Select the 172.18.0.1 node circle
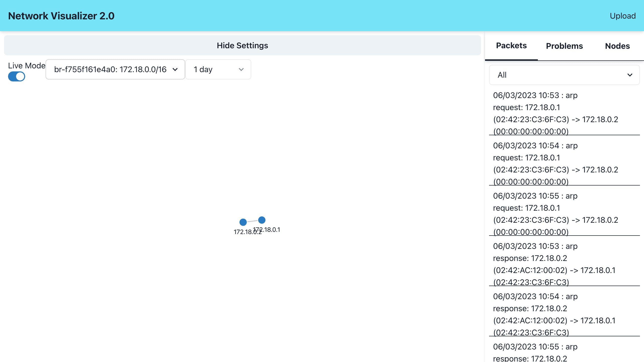The image size is (644, 362). pyautogui.click(x=262, y=220)
